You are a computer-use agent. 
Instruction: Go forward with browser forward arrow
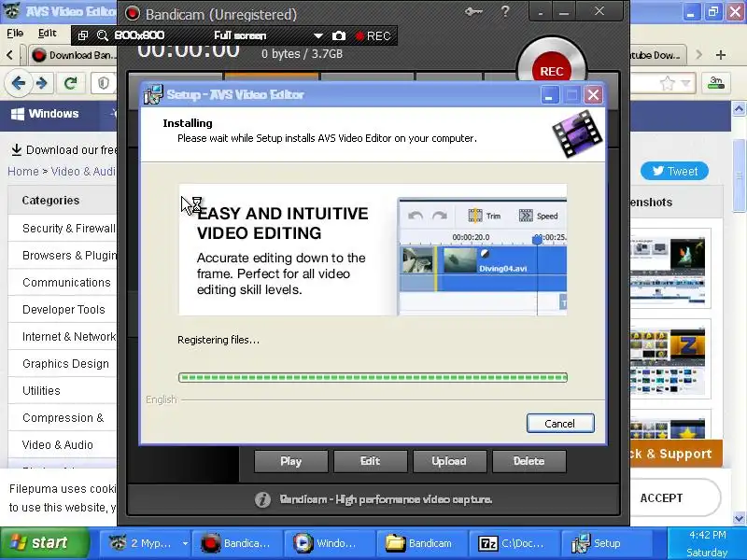[x=41, y=83]
